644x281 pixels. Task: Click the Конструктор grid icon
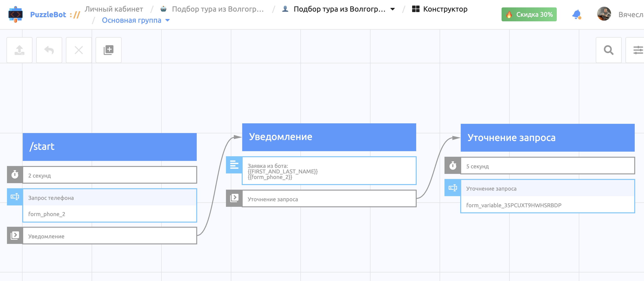415,9
